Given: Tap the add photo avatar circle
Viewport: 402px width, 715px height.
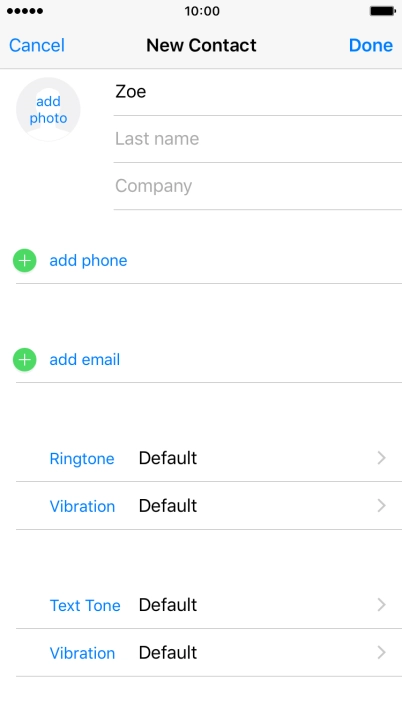Looking at the screenshot, I should tap(48, 109).
